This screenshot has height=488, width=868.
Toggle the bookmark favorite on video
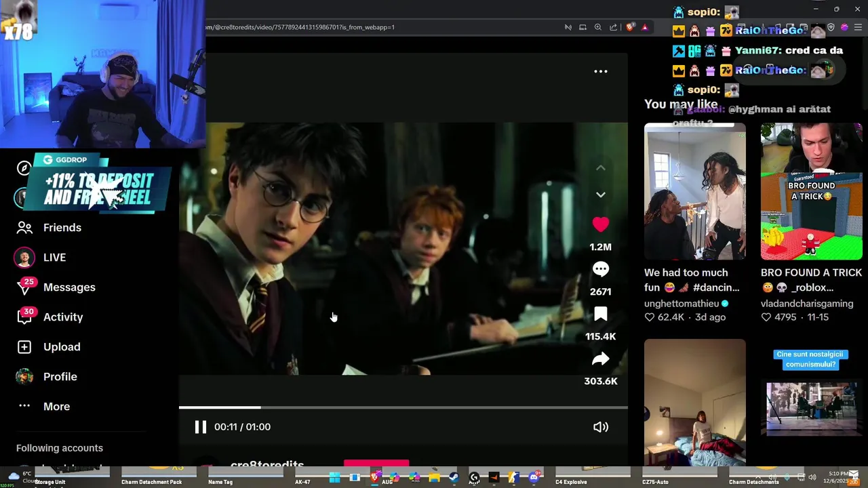[601, 314]
